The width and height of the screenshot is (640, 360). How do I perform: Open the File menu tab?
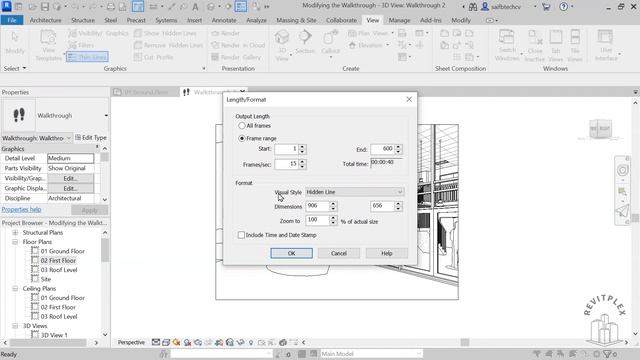(x=12, y=20)
